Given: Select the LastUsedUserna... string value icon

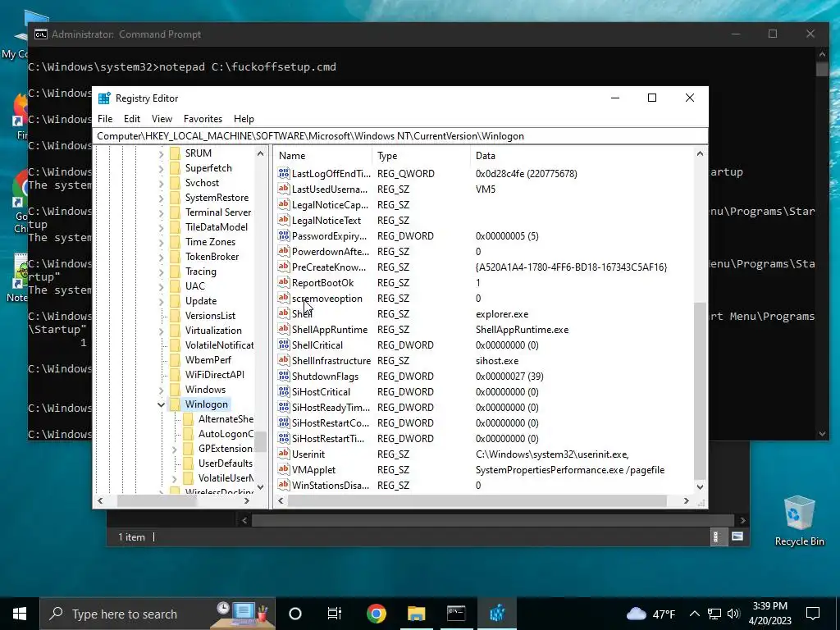Looking at the screenshot, I should (x=283, y=189).
